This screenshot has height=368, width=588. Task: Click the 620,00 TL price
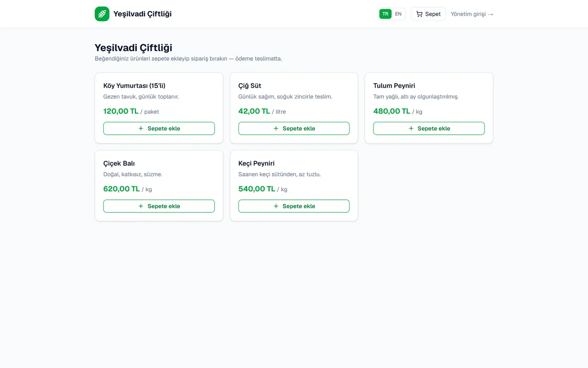tap(122, 189)
